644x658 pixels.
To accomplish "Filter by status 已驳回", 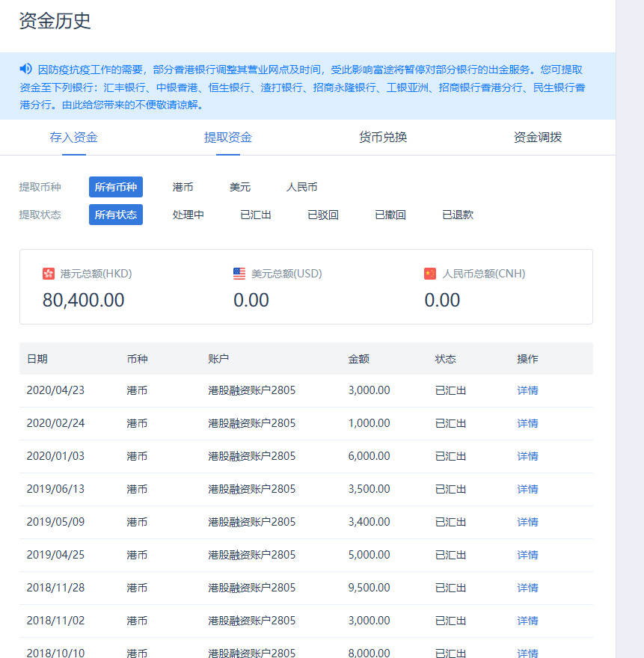I will pos(323,215).
